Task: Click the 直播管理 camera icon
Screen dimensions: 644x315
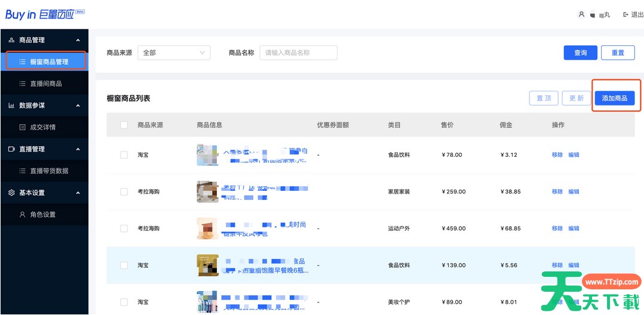Action: [11, 149]
